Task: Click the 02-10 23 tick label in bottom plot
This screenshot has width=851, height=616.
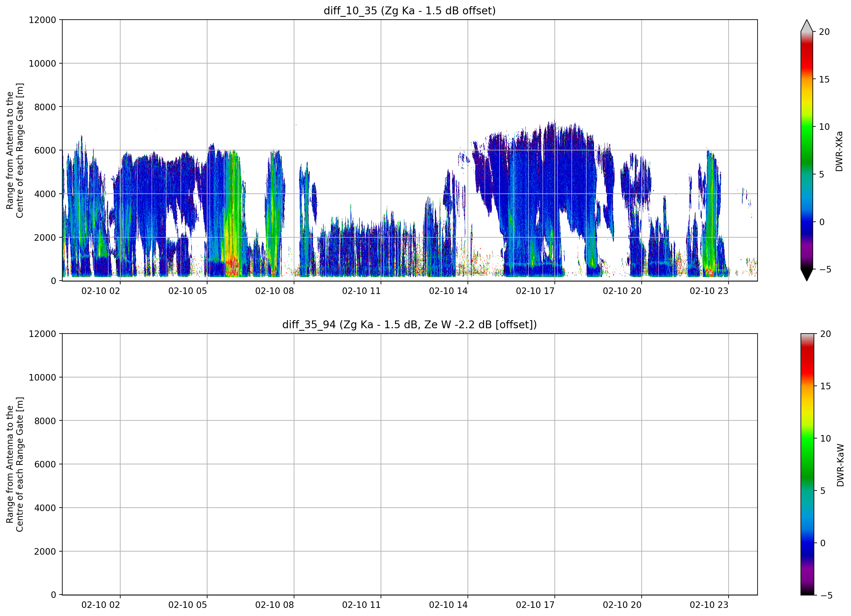Action: (x=709, y=605)
